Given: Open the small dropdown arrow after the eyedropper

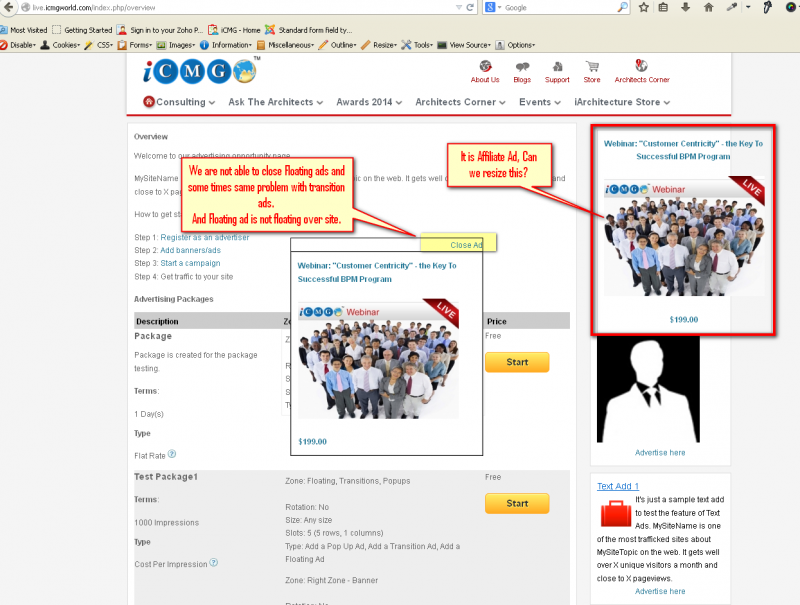Looking at the screenshot, I should click(748, 7).
